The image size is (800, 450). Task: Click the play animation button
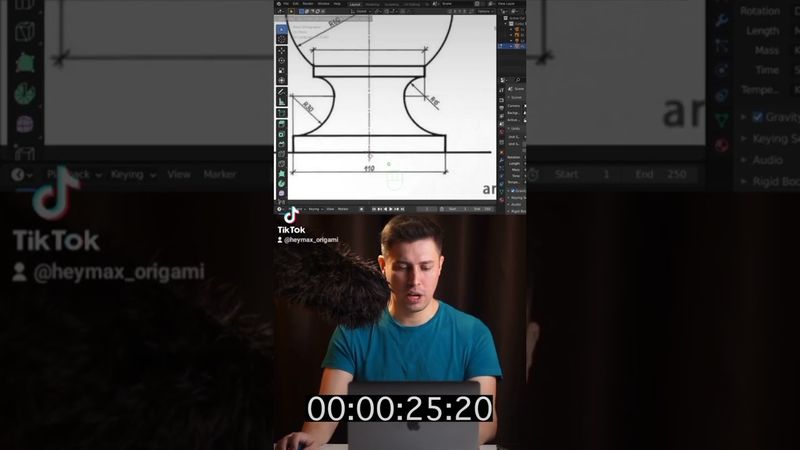click(391, 209)
